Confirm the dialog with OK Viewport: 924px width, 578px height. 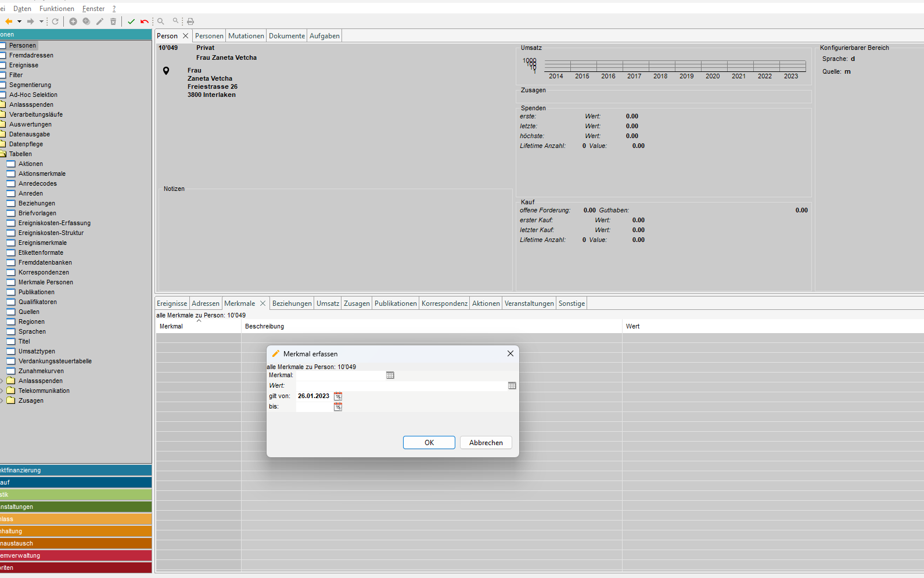click(429, 443)
